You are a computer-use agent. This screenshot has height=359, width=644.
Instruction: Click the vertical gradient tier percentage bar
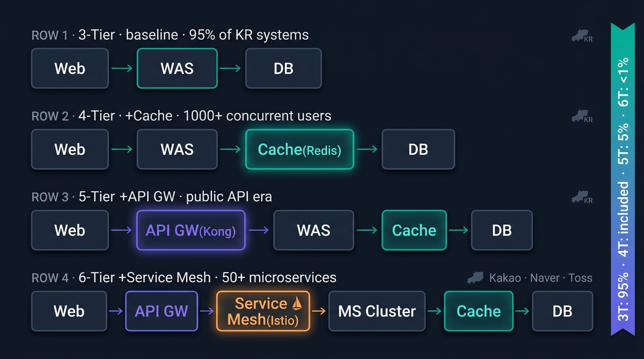coord(623,179)
